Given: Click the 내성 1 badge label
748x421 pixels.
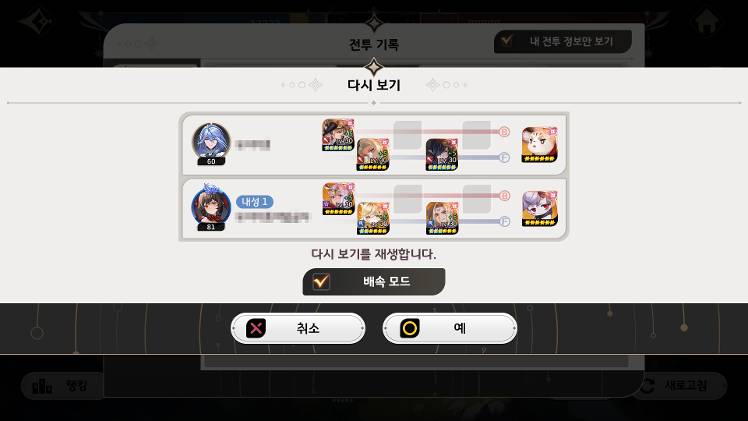Looking at the screenshot, I should coord(254,202).
